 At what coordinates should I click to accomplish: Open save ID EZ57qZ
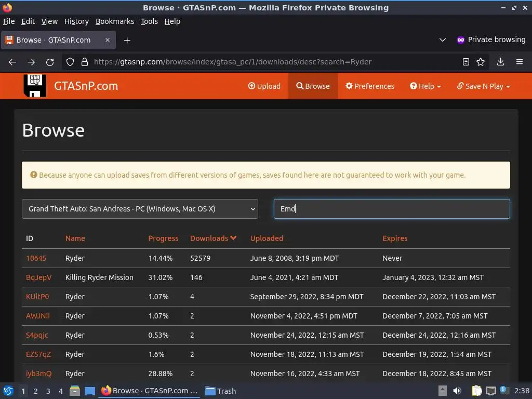coord(38,354)
